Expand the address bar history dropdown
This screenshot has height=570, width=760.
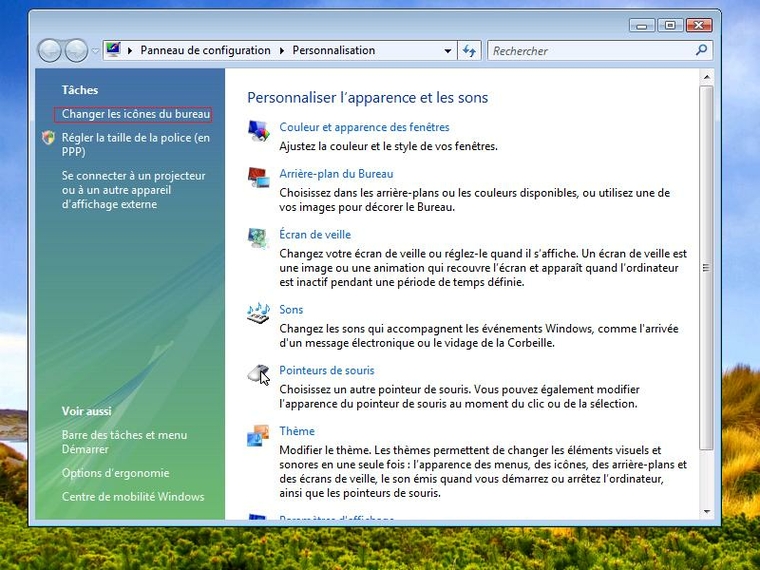point(448,50)
